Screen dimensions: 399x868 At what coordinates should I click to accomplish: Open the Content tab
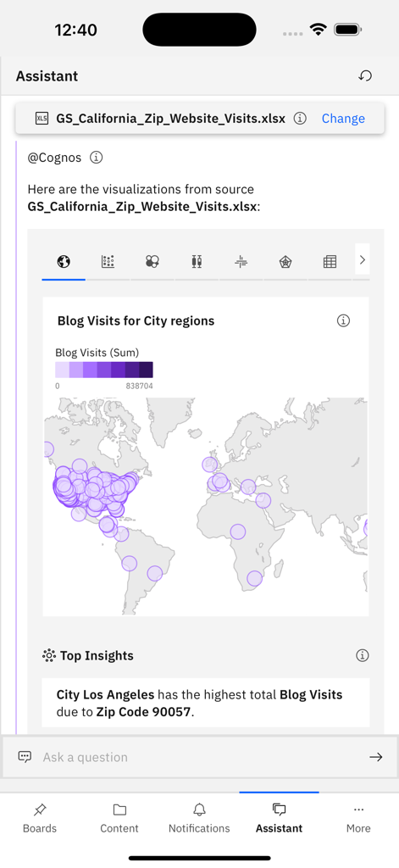119,819
